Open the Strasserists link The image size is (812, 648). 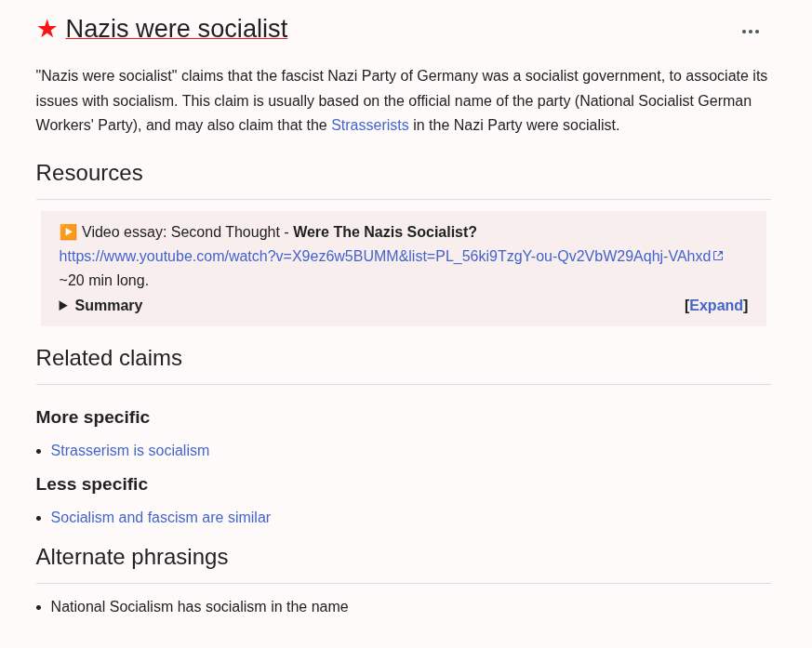tap(369, 125)
